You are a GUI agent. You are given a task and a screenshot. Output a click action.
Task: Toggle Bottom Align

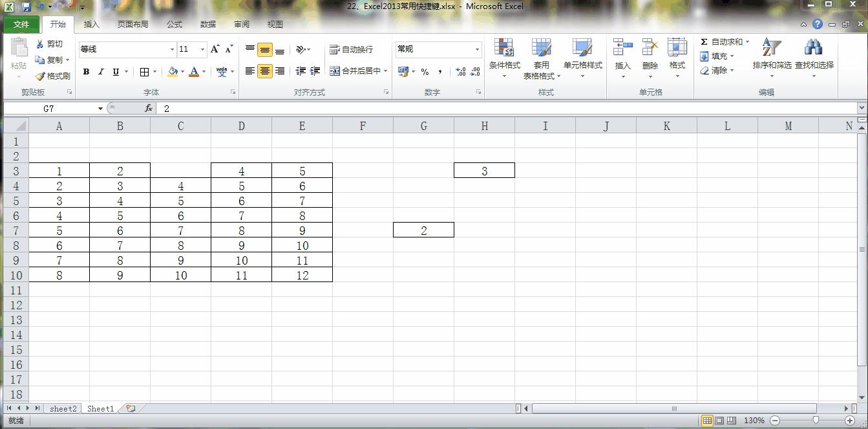click(280, 50)
